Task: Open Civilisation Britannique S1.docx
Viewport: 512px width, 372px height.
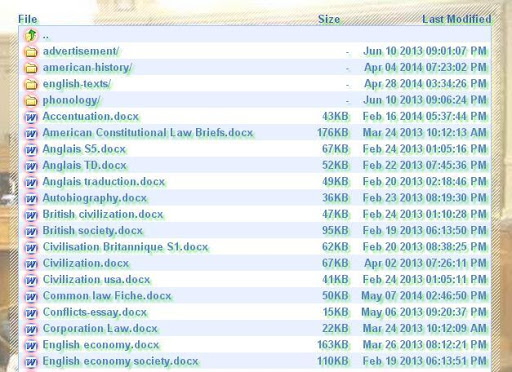Action: 125,247
